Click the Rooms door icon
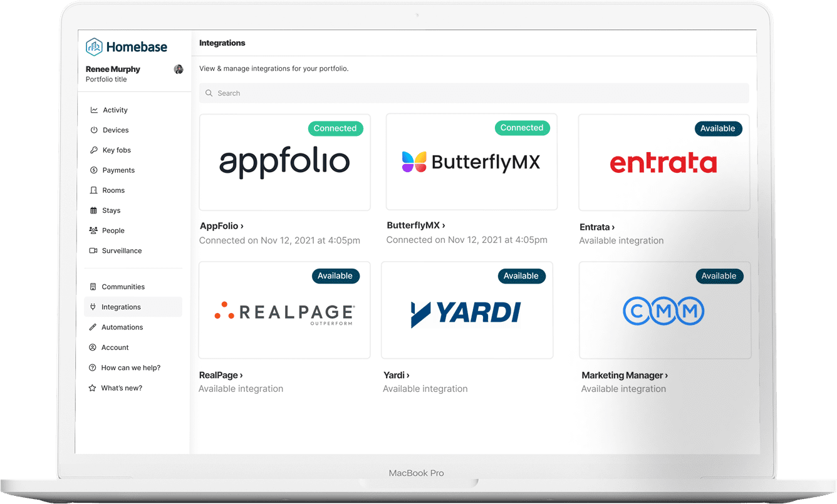The height and width of the screenshot is (504, 837). tap(94, 190)
